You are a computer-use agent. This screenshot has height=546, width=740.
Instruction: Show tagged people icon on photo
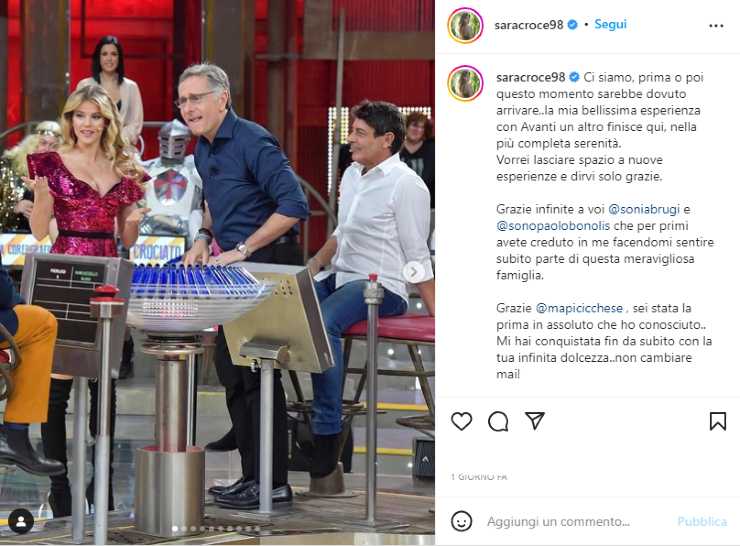coord(21,521)
